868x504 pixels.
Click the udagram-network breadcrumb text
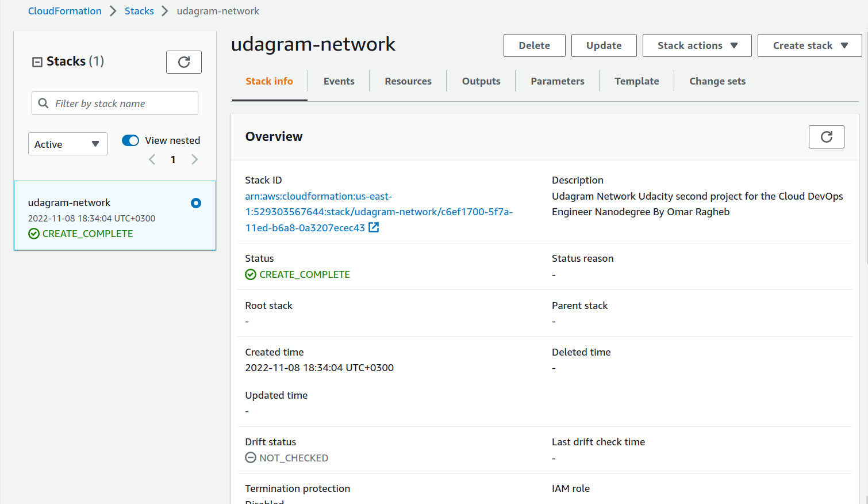coord(218,11)
